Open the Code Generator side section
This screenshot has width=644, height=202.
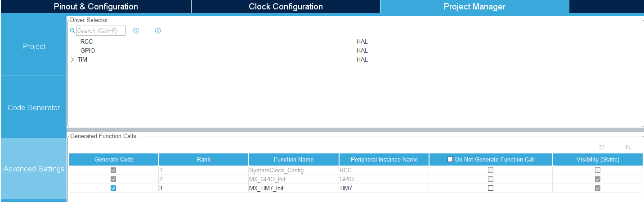(x=34, y=108)
